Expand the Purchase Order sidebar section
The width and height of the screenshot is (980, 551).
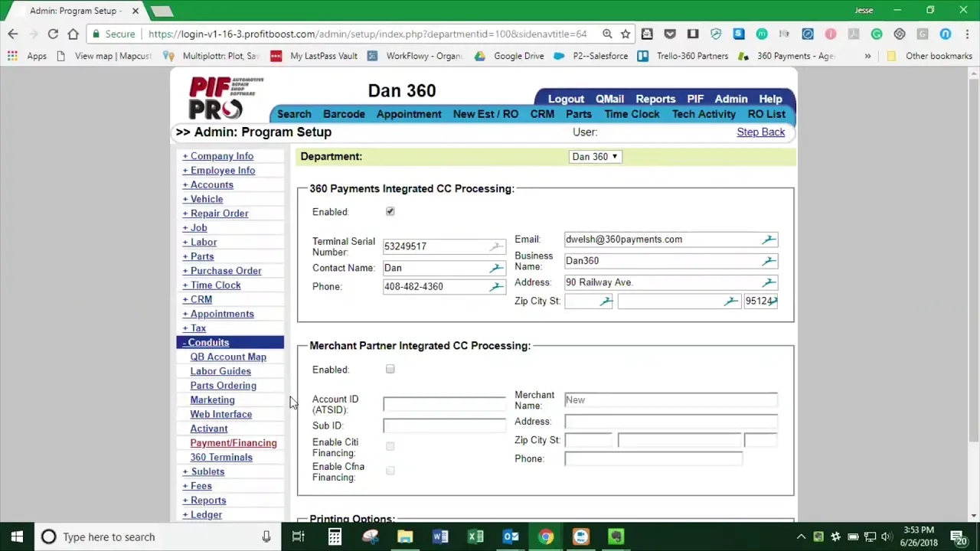click(222, 271)
